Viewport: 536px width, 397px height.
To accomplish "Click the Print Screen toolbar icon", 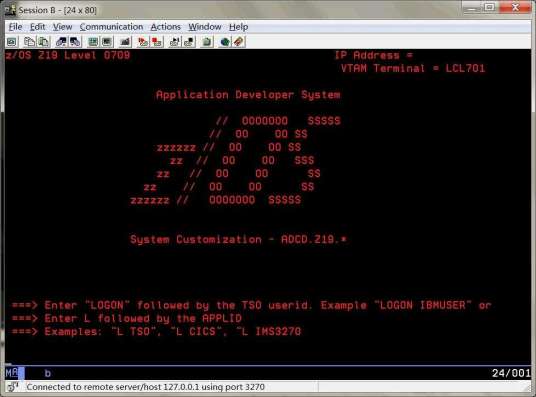I will point(12,42).
